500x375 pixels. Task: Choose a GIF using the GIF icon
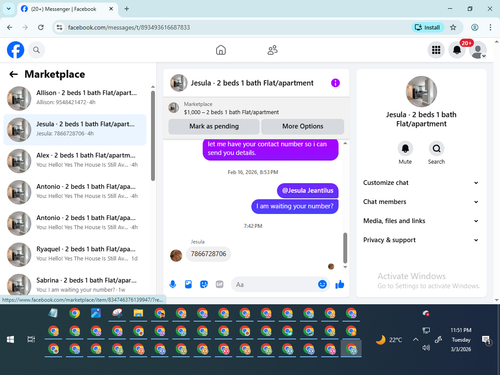219,284
